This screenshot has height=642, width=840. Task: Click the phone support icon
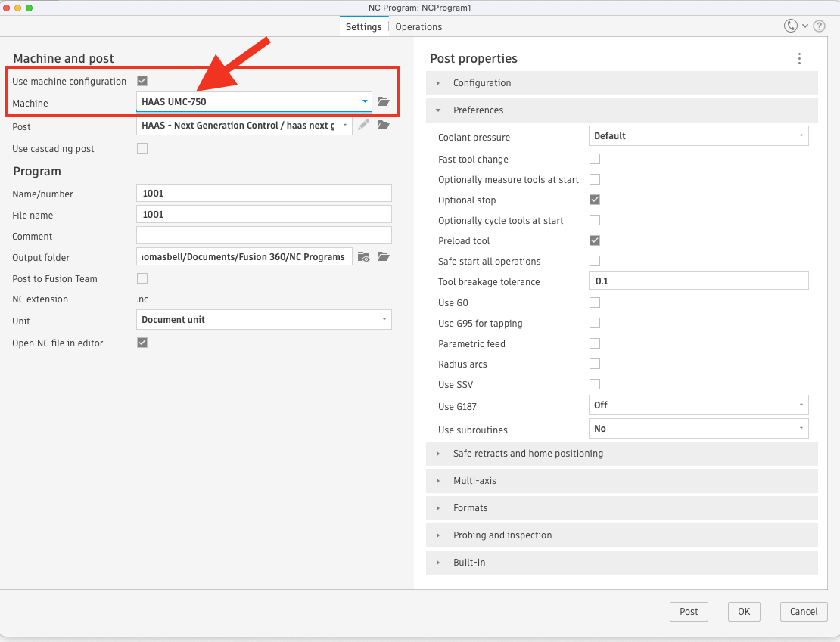[790, 26]
